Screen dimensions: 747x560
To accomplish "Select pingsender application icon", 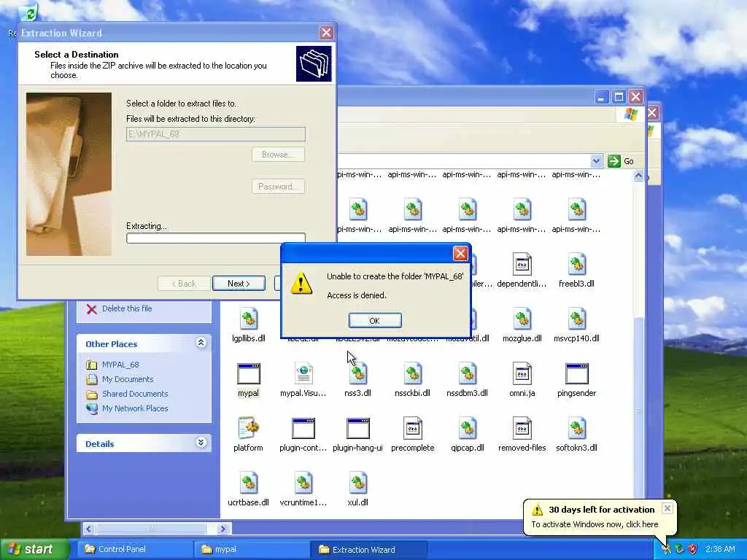I will [x=576, y=374].
